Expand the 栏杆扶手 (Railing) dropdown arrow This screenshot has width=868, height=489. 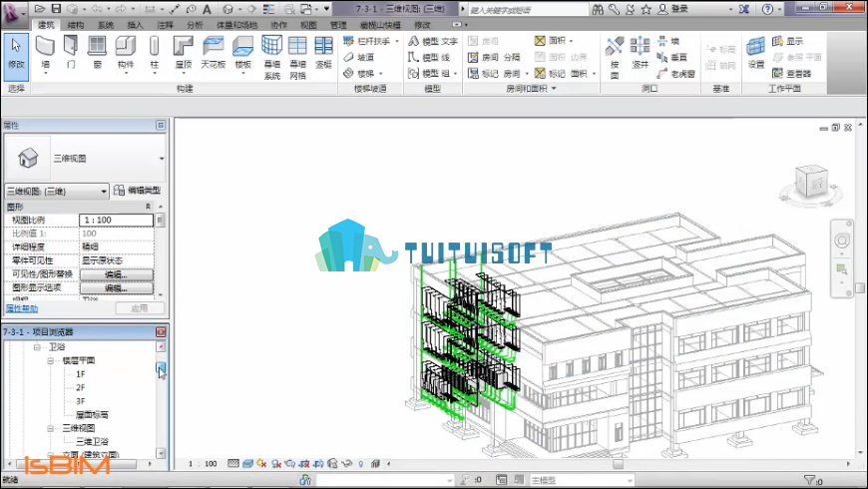[397, 41]
